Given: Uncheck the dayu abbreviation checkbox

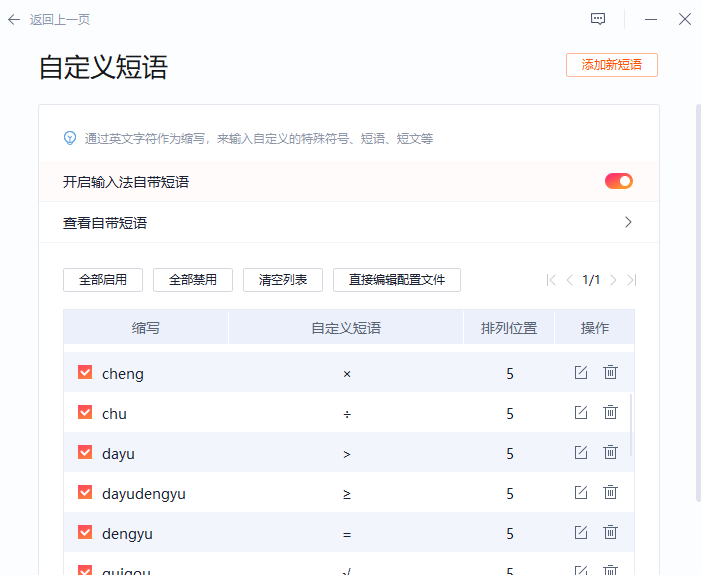Looking at the screenshot, I should [85, 453].
